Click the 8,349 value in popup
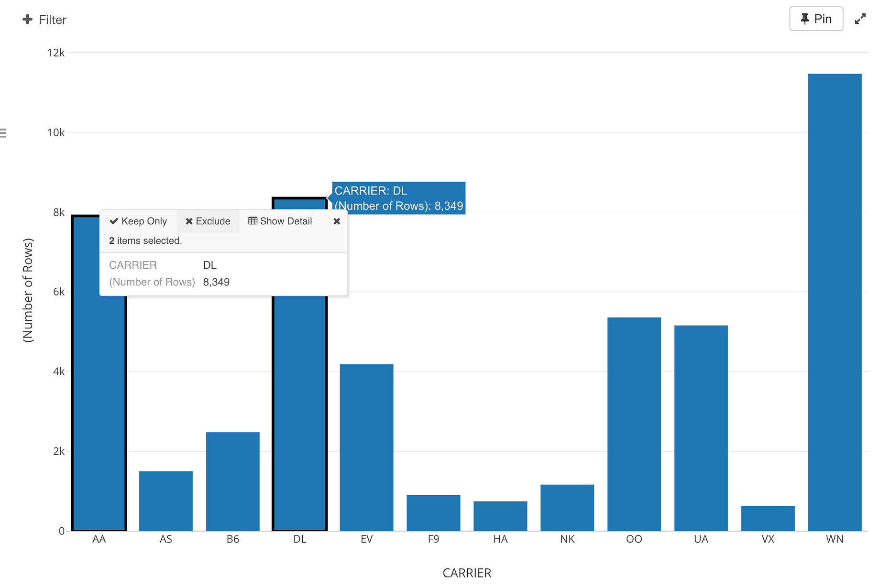Screen dimensions: 879x588 coord(216,282)
